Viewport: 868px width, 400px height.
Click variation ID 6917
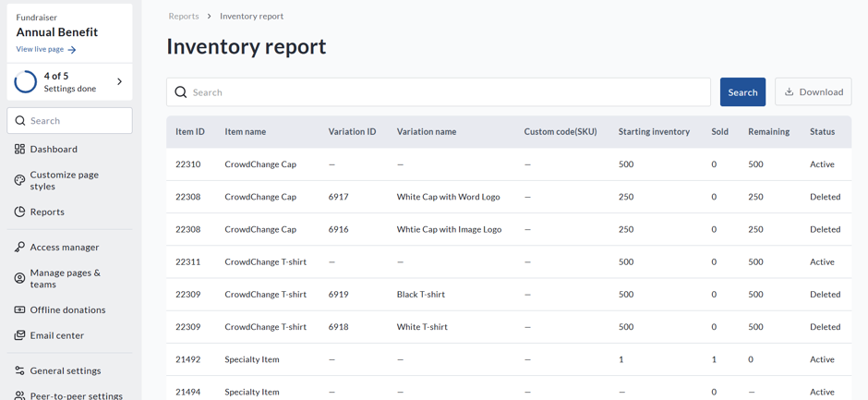click(x=338, y=197)
